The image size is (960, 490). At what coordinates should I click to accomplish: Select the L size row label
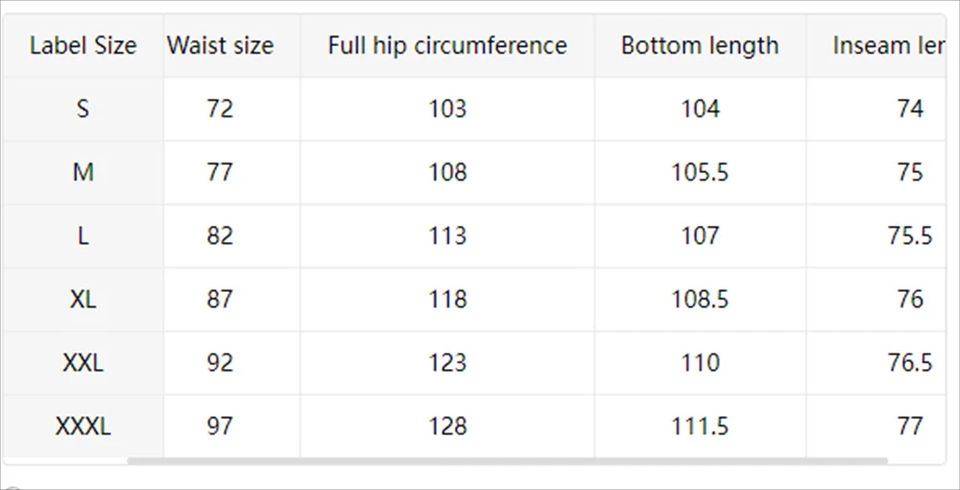click(83, 236)
